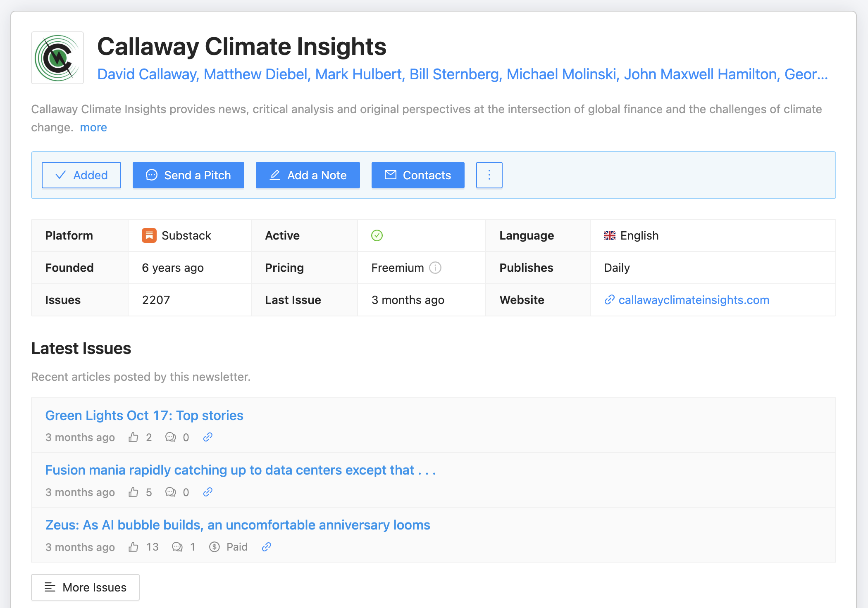Viewport: 868px width, 608px height.
Task: Click the Substack platform icon
Action: (x=149, y=235)
